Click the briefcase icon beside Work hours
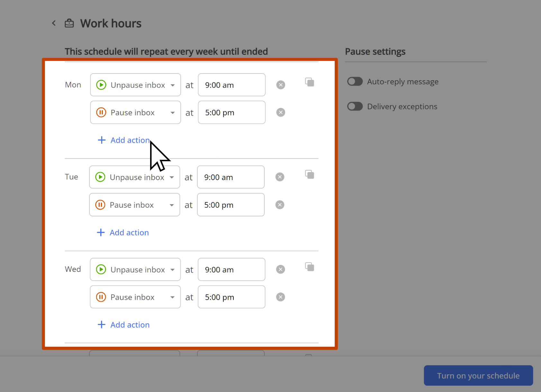This screenshot has width=541, height=392. coord(69,23)
